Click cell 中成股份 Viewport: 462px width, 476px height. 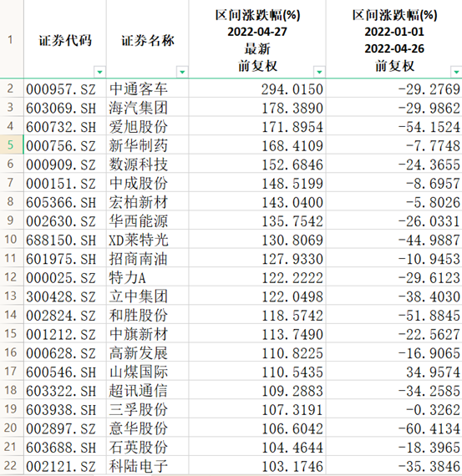[x=148, y=183]
